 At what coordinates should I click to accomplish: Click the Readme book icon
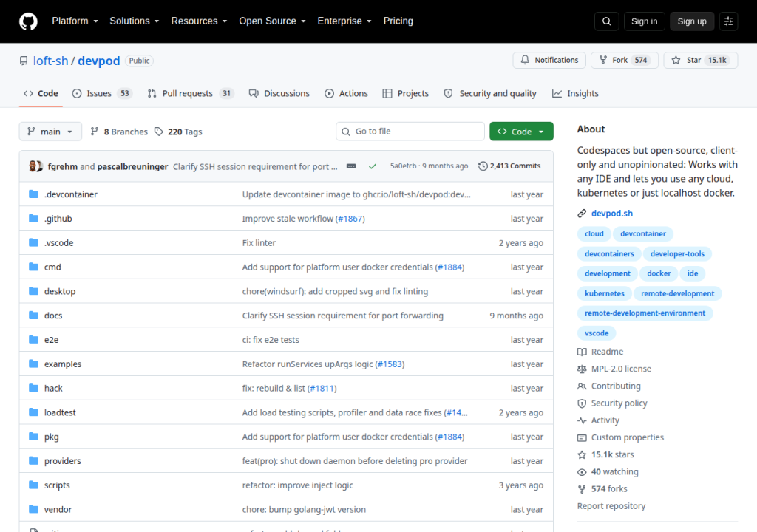tap(582, 352)
